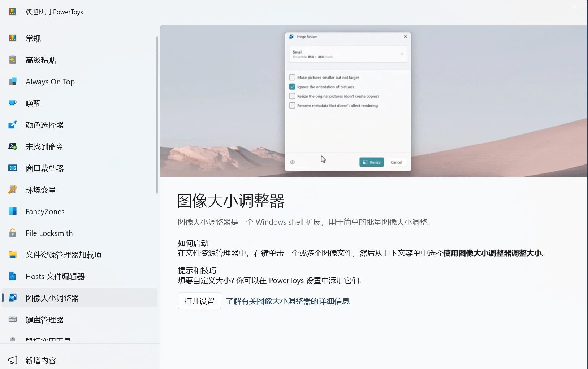Viewport: 588px width, 369px height.
Task: Click the large 图像大小调整器 heading
Action: (231, 201)
